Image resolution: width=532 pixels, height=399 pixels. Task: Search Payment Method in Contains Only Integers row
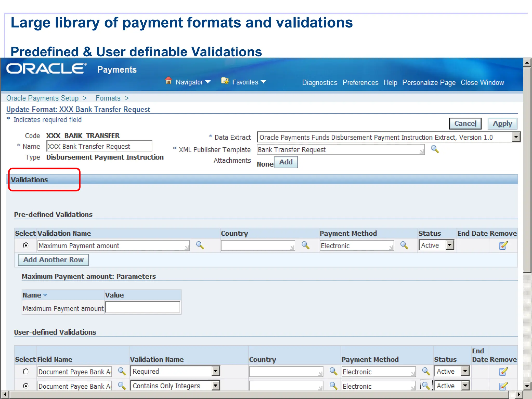click(426, 385)
